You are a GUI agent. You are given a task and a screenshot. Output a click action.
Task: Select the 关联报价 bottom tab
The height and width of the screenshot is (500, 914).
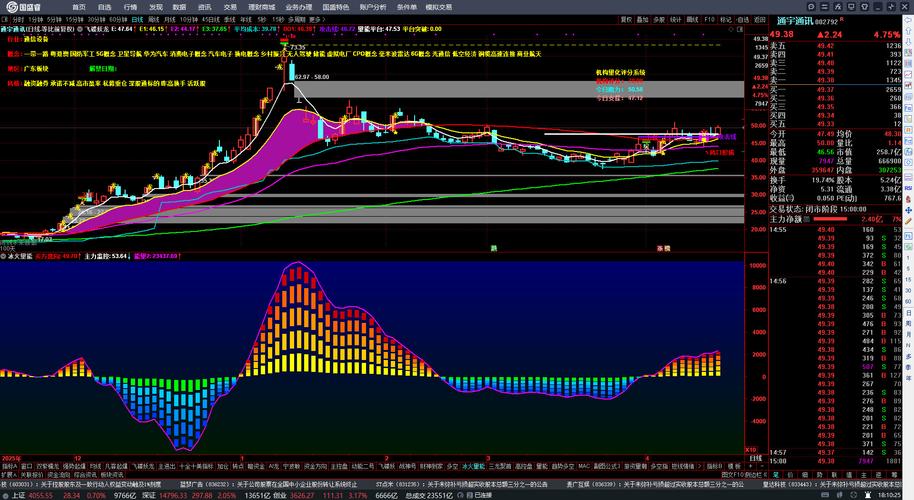31,474
